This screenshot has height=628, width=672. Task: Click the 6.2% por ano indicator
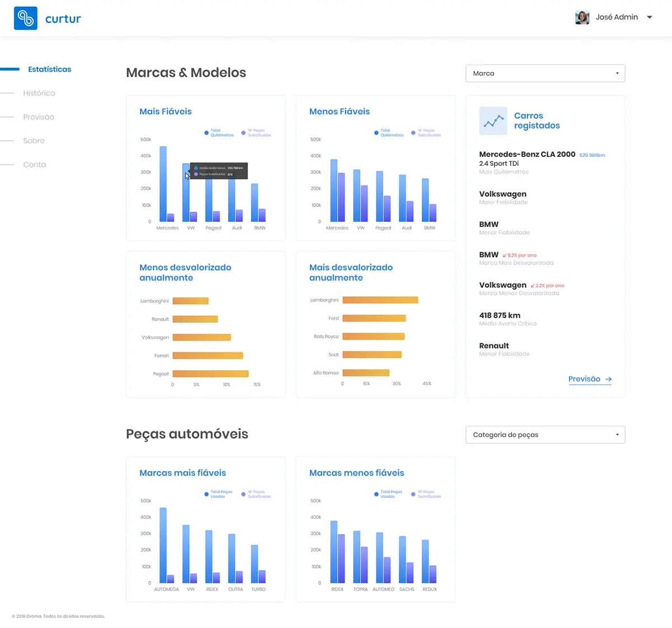click(x=520, y=255)
